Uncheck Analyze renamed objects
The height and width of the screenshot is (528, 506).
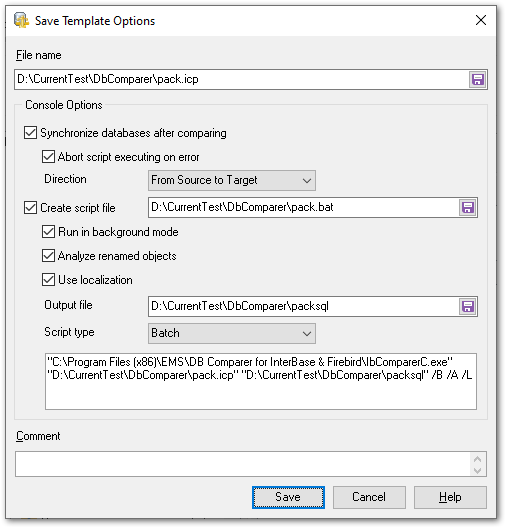48,256
